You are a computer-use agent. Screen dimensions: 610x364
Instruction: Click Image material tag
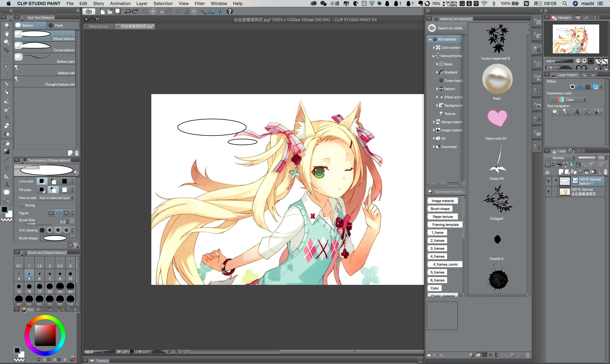pos(442,201)
